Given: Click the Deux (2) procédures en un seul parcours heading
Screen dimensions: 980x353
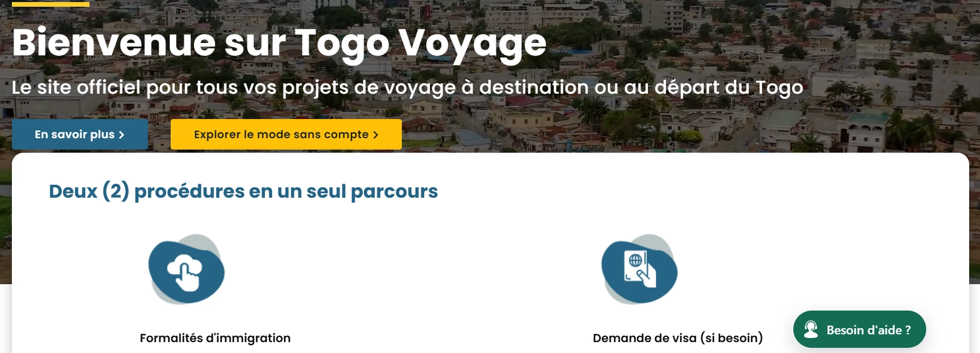Looking at the screenshot, I should coord(243,192).
